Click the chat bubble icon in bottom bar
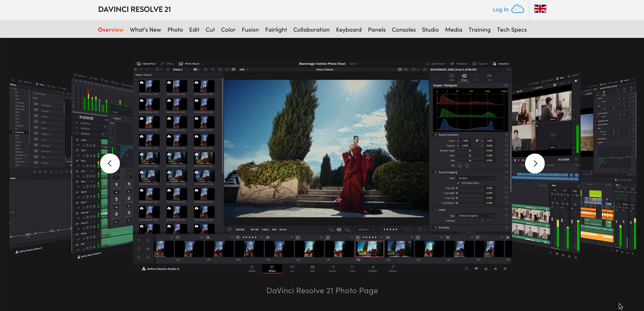This screenshot has height=311, width=644. click(476, 269)
